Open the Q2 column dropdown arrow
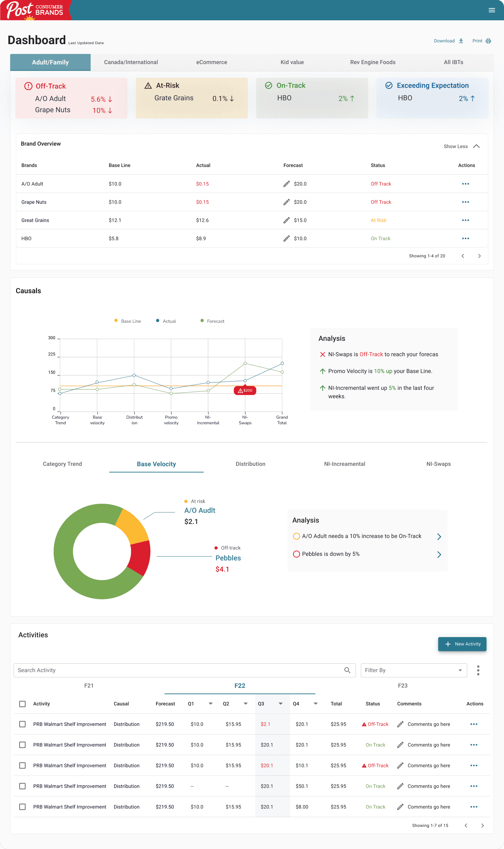 coord(246,704)
